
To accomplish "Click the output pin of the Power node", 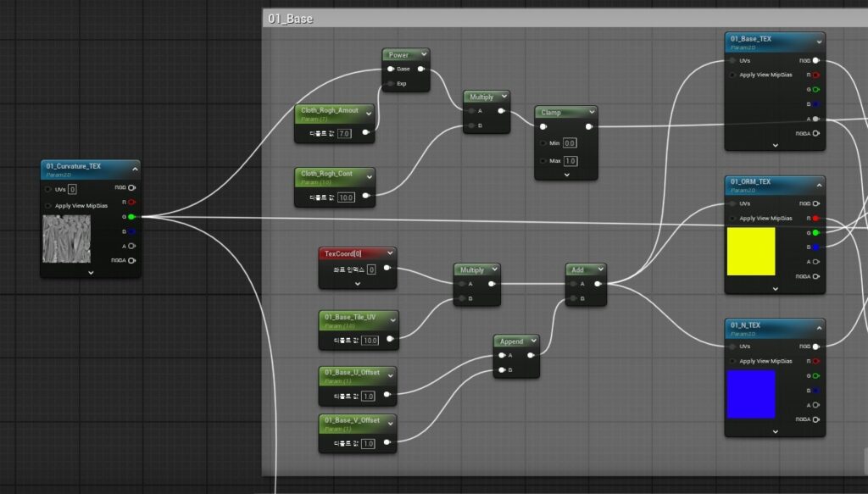I will point(421,69).
